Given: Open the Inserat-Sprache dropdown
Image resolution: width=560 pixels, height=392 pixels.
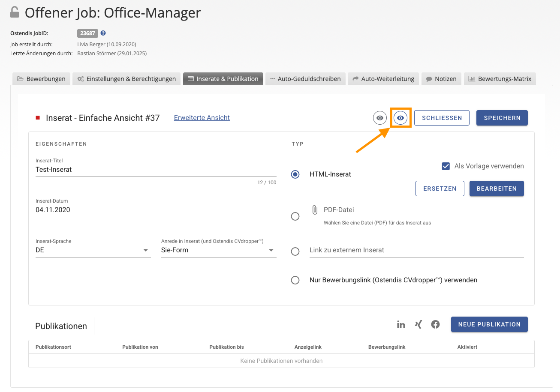Looking at the screenshot, I should pyautogui.click(x=93, y=250).
